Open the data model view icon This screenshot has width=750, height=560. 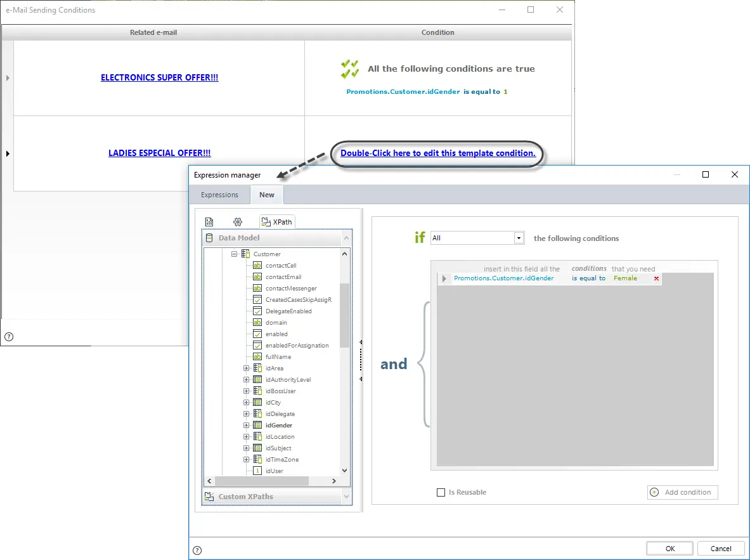point(209,221)
